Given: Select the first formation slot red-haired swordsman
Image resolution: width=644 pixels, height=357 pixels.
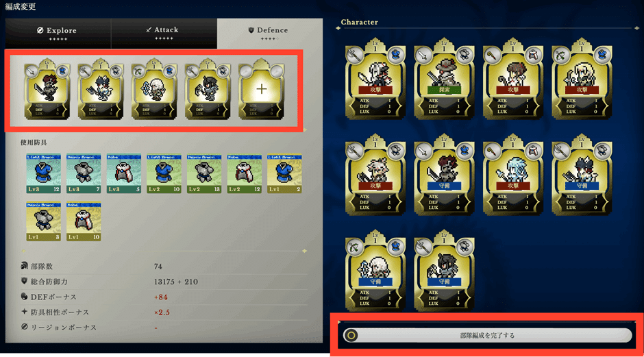Looking at the screenshot, I should click(47, 89).
